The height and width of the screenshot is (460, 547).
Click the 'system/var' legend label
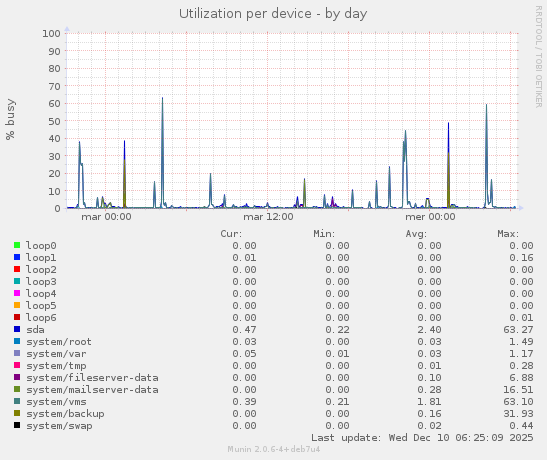tap(56, 354)
